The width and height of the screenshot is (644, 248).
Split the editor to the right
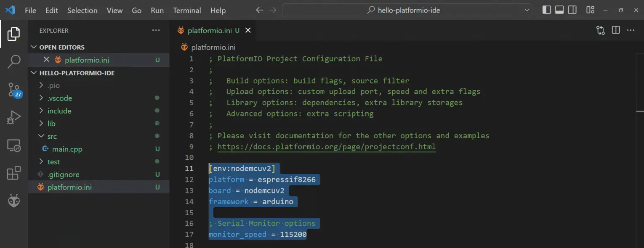615,30
